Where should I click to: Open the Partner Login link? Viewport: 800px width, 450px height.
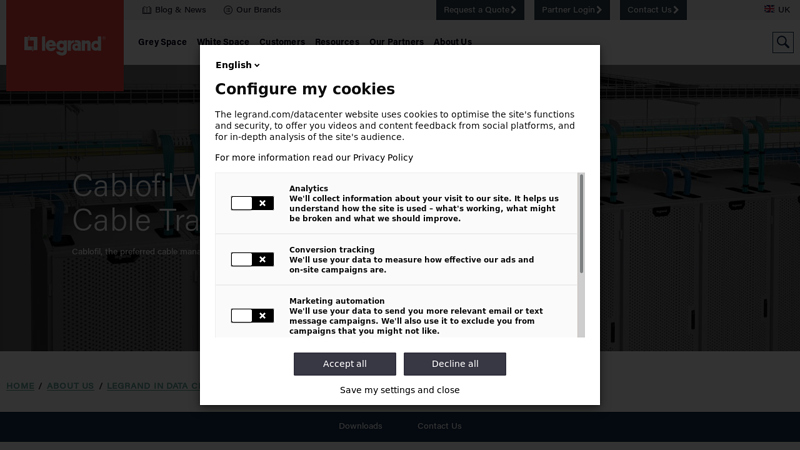coord(572,10)
